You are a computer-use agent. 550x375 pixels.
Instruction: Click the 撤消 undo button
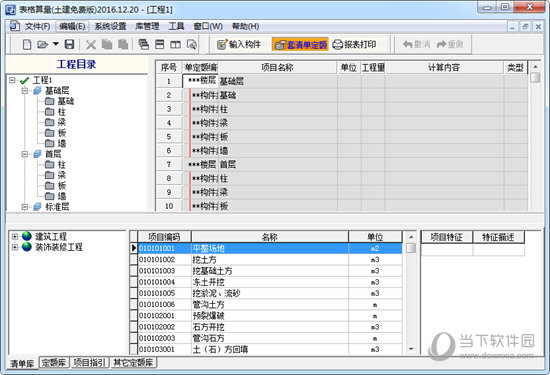click(x=416, y=45)
